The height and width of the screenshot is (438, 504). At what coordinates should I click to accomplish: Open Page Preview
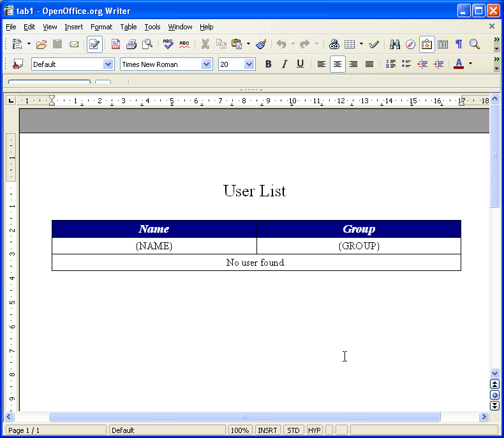tap(147, 44)
